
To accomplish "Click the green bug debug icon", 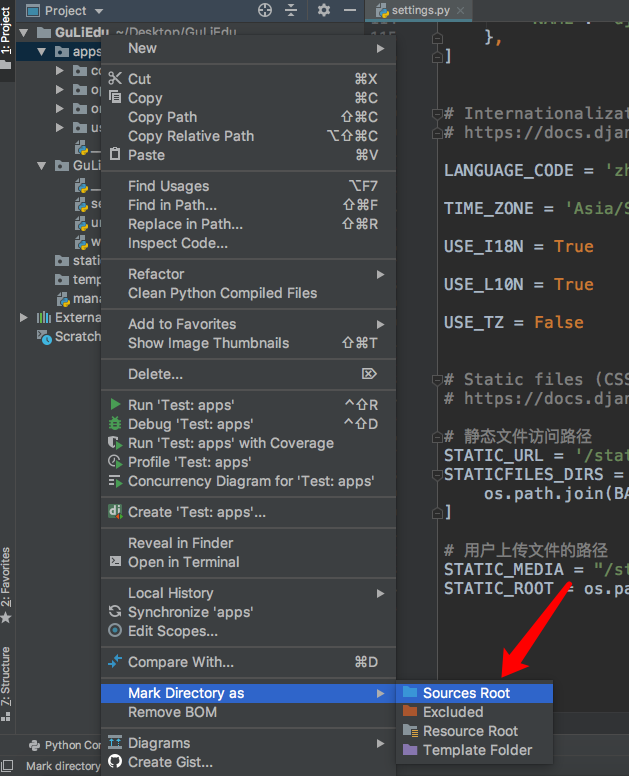I will pos(115,424).
